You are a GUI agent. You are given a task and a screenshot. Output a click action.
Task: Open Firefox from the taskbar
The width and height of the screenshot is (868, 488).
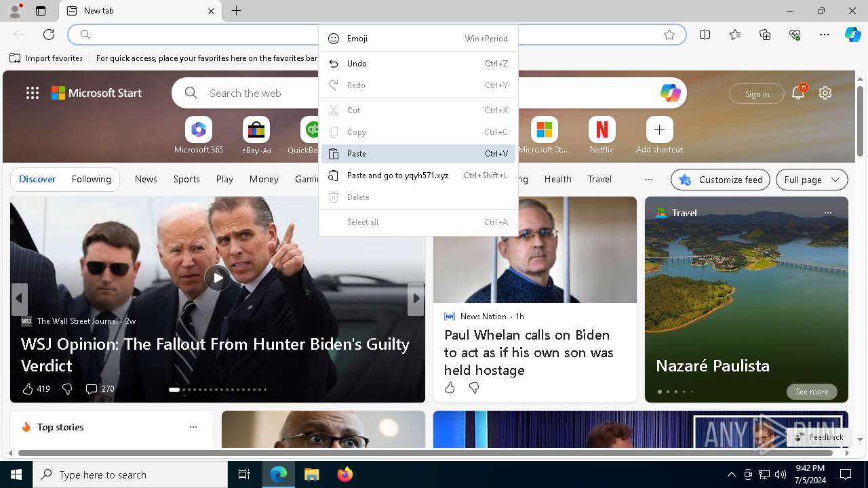click(345, 474)
